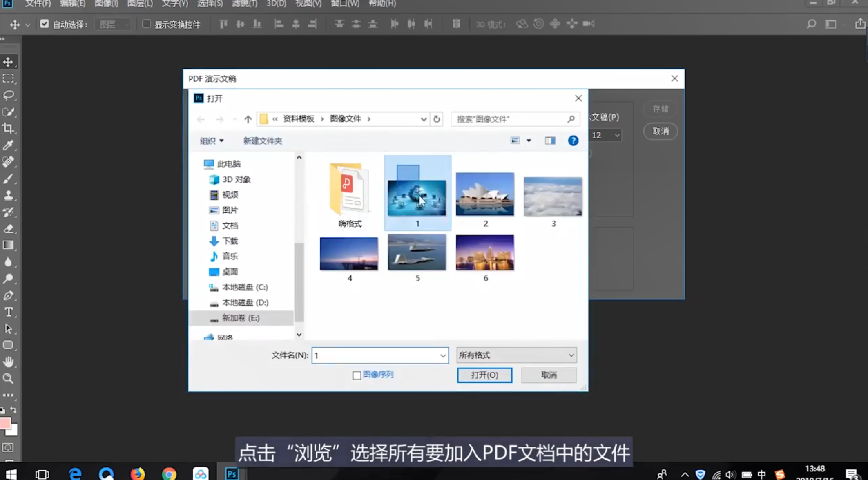Image resolution: width=868 pixels, height=480 pixels.
Task: Open Chrome from the taskbar
Action: 169,473
